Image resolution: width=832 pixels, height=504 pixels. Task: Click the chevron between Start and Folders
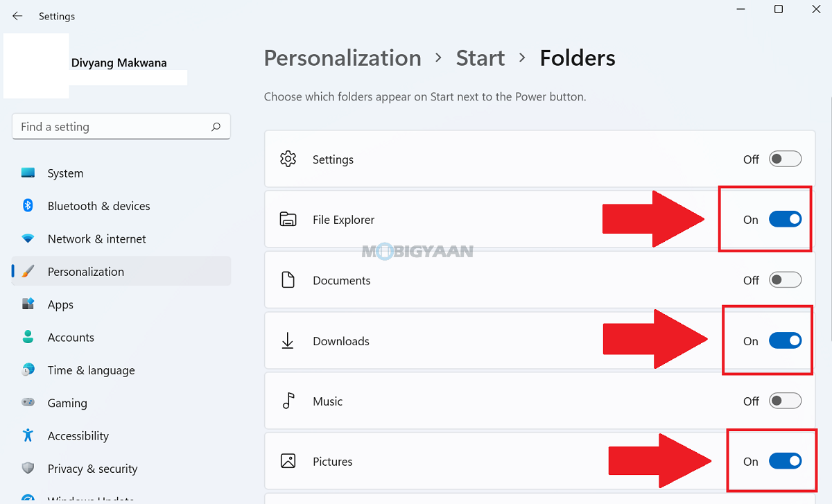pyautogui.click(x=521, y=58)
